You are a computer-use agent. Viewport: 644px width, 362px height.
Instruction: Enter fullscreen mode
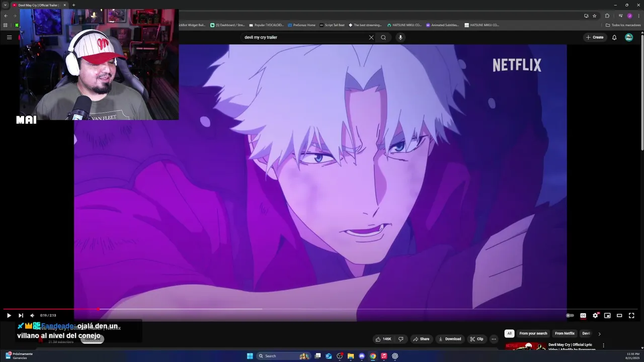[x=631, y=316]
